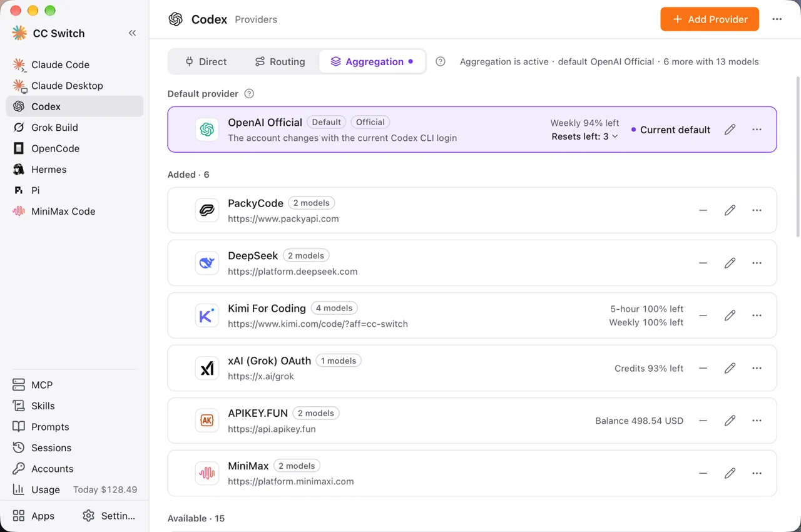Open top-right more options ellipsis menu
This screenshot has height=532, width=801.
(x=777, y=19)
